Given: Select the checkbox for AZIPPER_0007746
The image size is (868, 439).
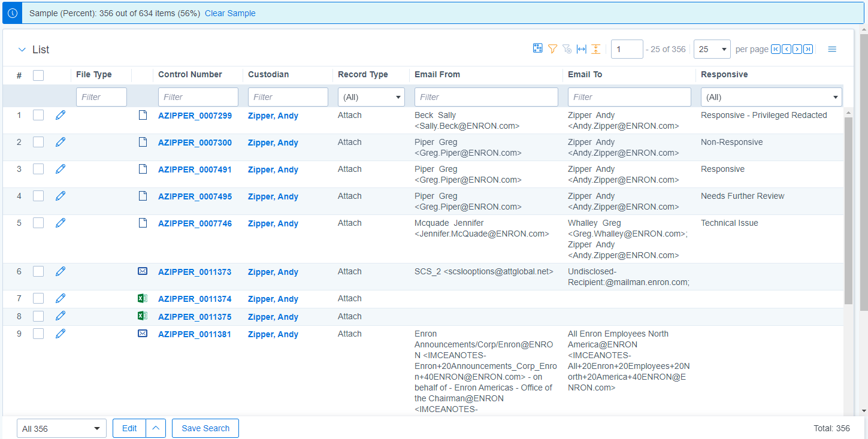Looking at the screenshot, I should (38, 223).
